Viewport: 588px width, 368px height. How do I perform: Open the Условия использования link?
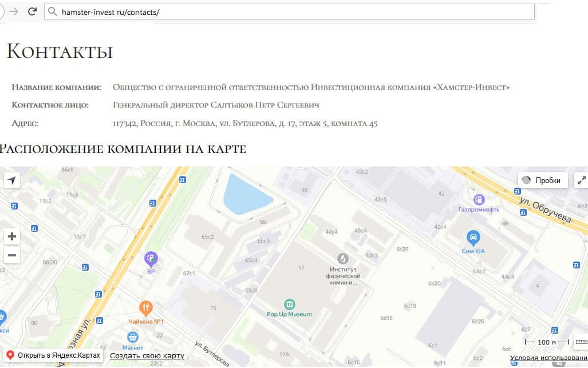click(548, 358)
